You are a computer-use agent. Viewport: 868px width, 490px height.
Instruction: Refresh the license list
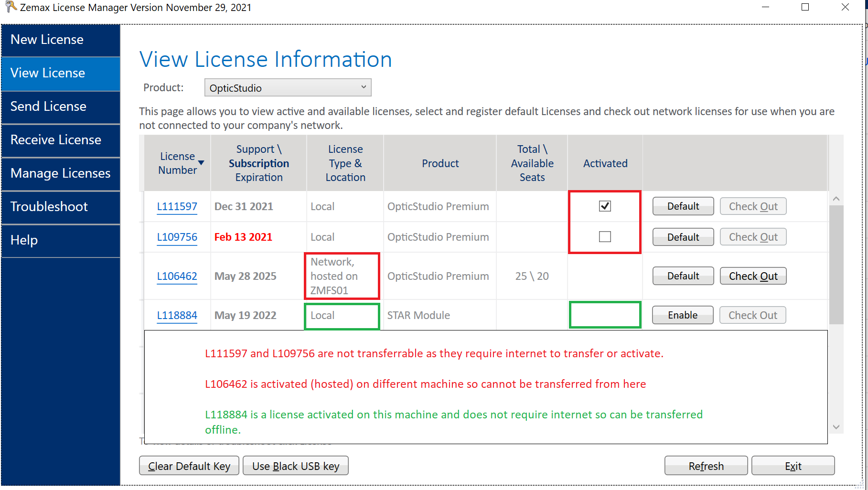(x=706, y=466)
